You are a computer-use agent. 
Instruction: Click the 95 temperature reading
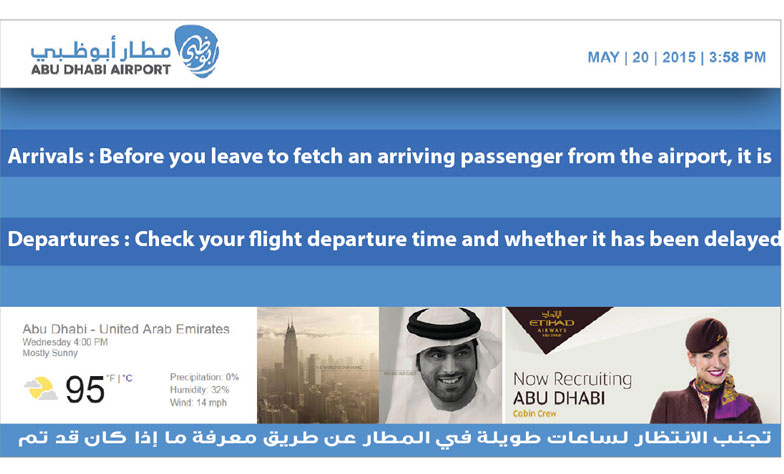click(85, 390)
